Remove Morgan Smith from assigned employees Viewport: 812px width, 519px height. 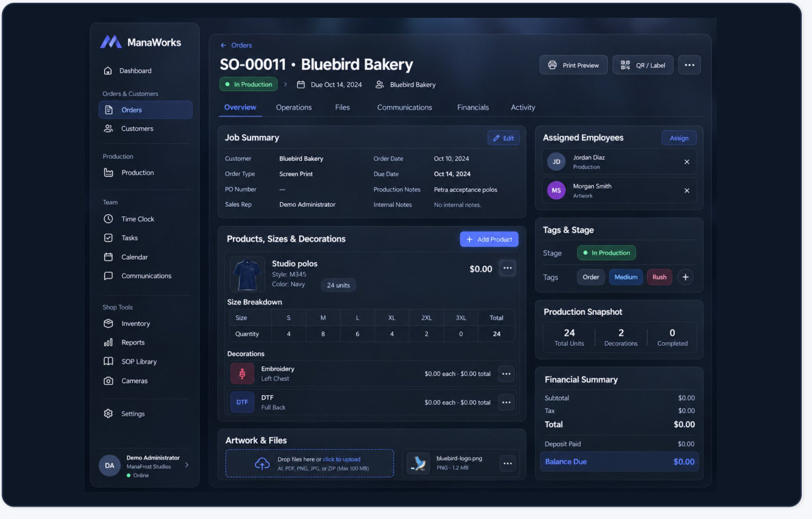687,190
